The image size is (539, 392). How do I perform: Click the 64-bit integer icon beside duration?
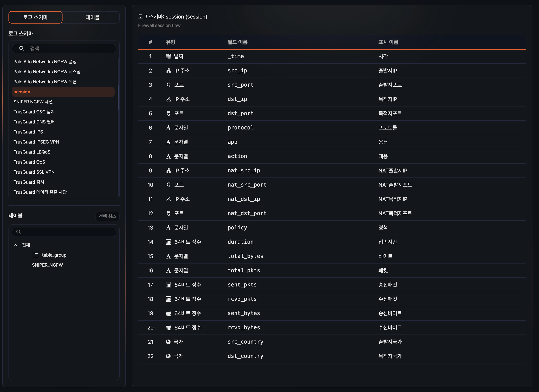click(168, 242)
